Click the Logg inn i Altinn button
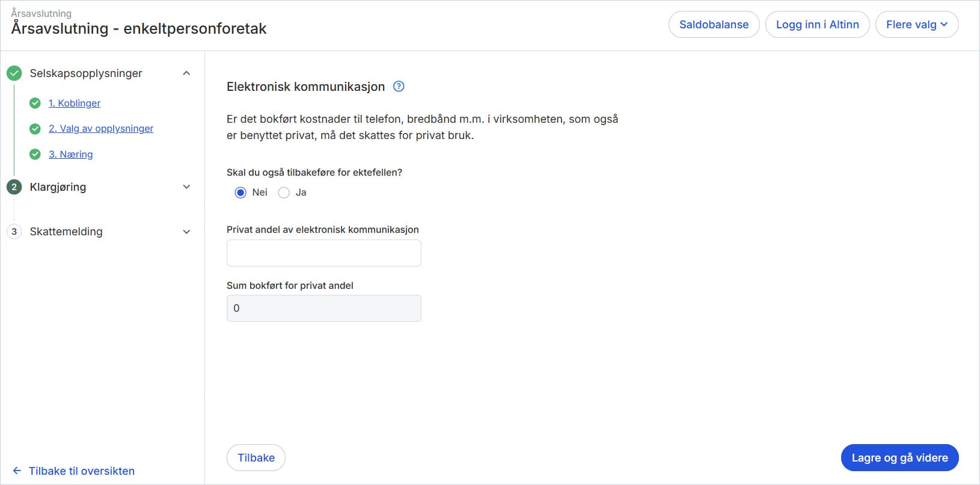 [x=817, y=25]
